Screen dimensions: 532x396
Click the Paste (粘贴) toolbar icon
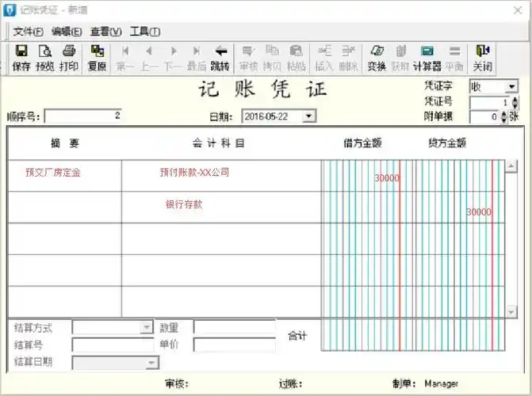[296, 58]
